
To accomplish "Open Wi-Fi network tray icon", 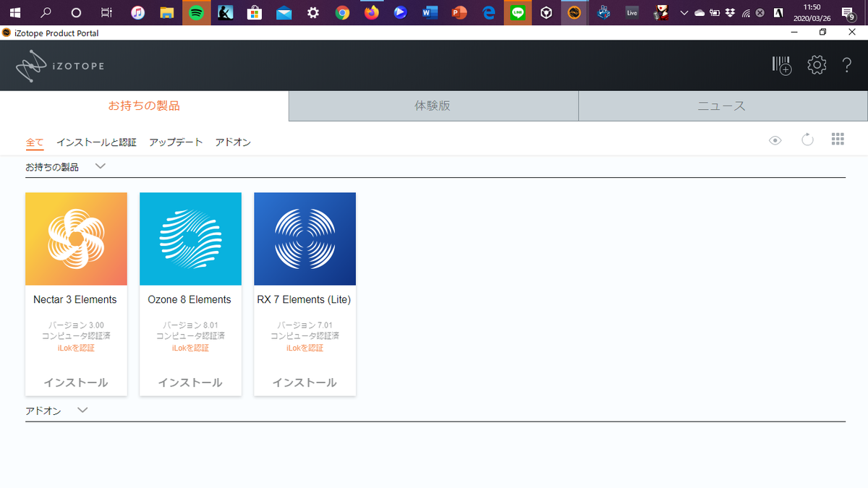I will (746, 13).
